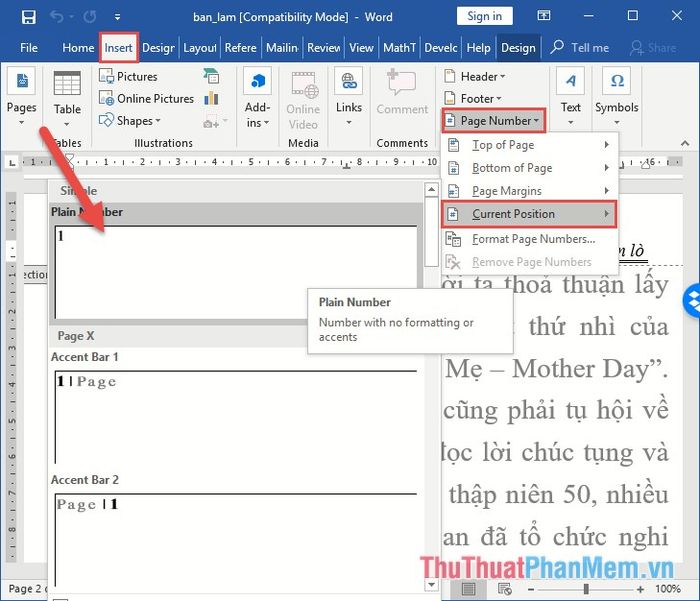The width and height of the screenshot is (700, 601).
Task: Click the zoom in plus button
Action: [x=640, y=589]
